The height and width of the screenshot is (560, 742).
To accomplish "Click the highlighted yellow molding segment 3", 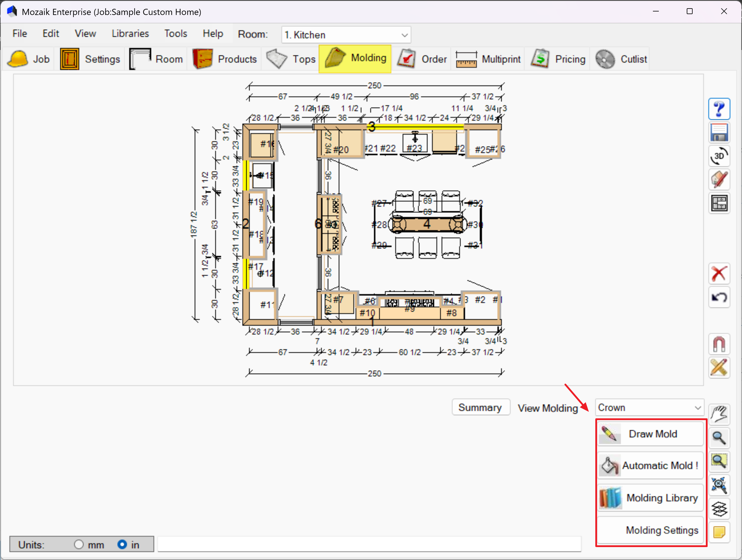I will (x=416, y=127).
